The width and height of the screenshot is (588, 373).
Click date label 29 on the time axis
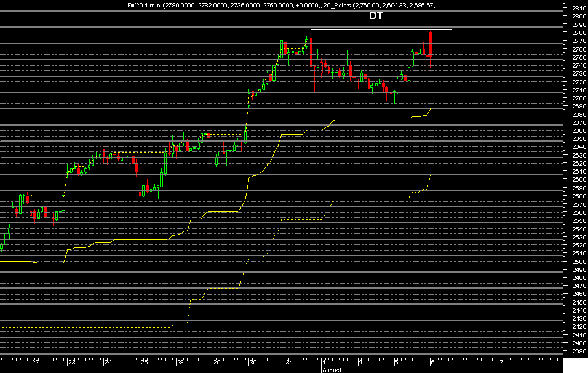217,362
